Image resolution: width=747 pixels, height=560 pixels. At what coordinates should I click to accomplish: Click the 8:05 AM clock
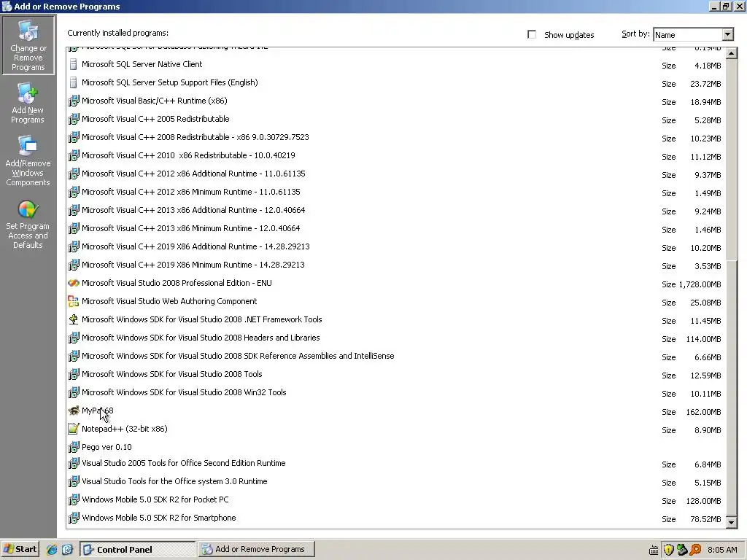coord(722,550)
